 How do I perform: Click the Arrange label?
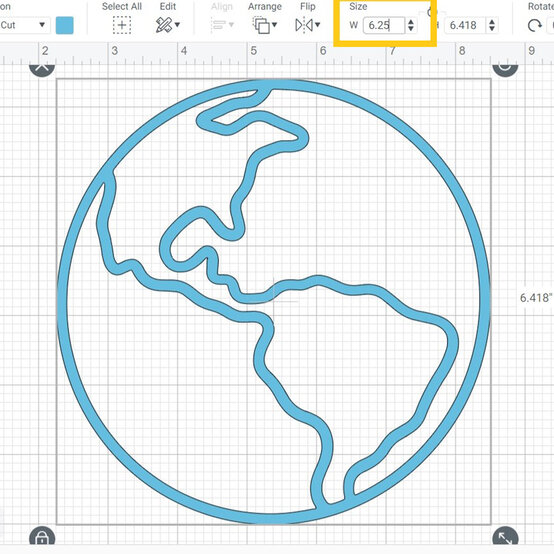(265, 6)
